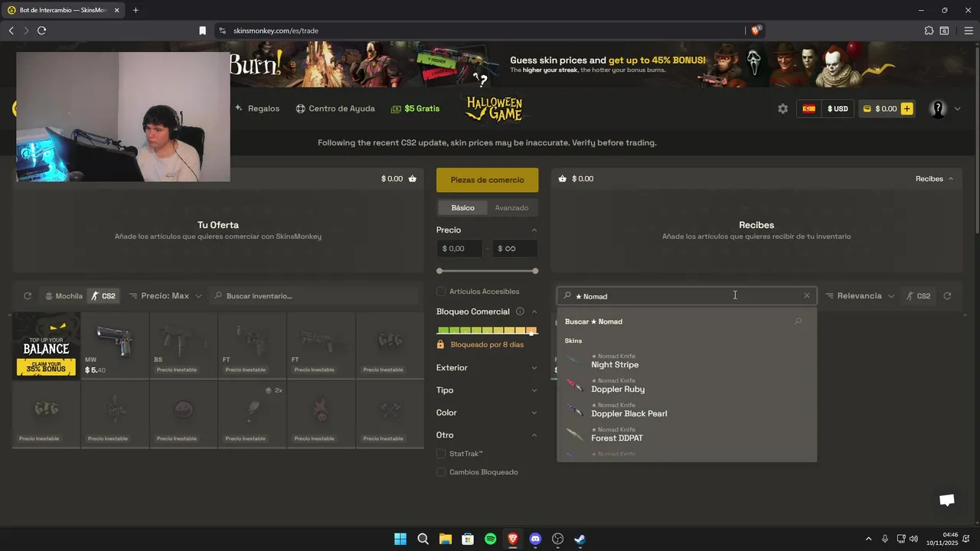Click the Buscar inventario search field
This screenshot has width=980, height=551.
click(x=314, y=296)
